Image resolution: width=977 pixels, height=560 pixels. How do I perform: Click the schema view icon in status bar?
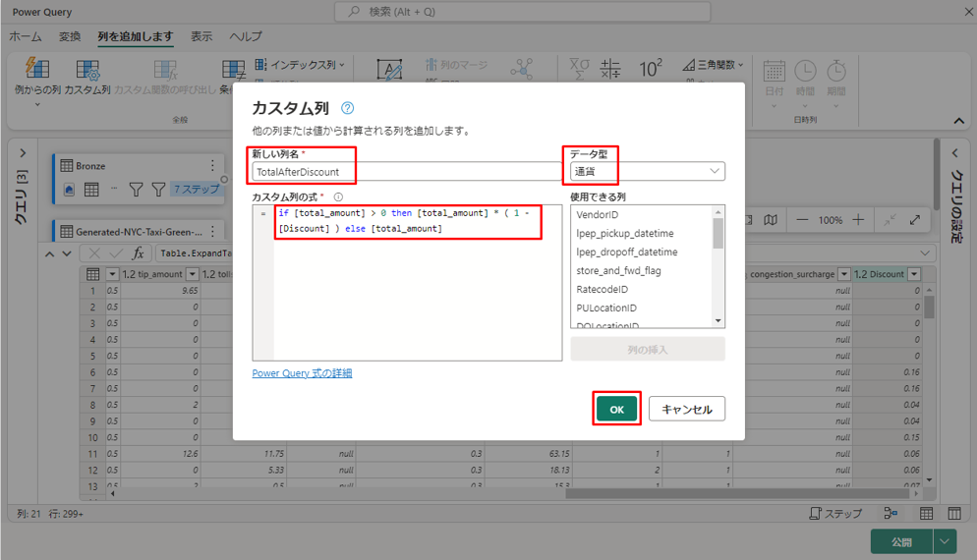[x=954, y=513]
